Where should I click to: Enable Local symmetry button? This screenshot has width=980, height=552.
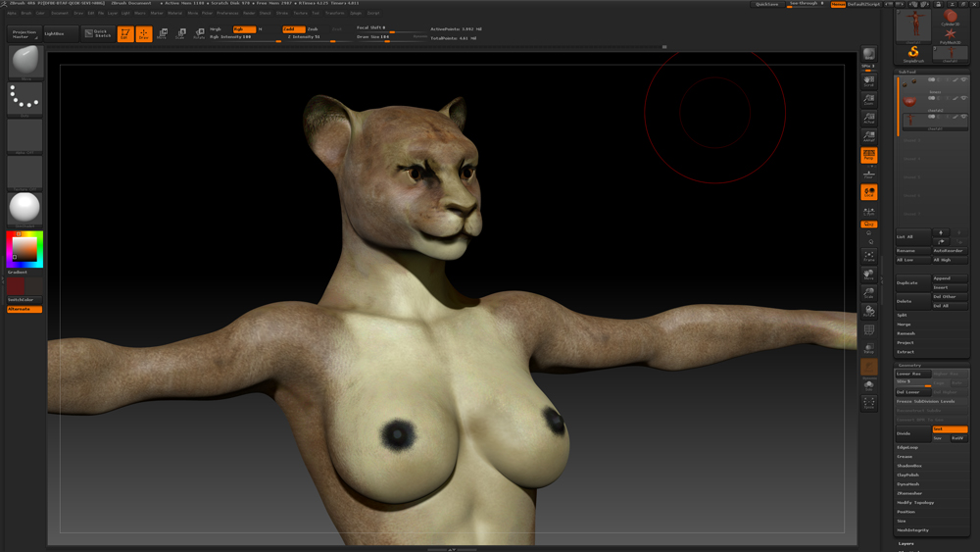868,193
